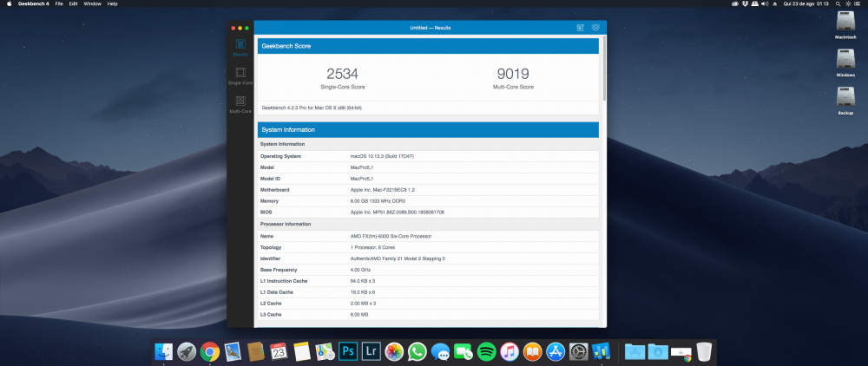This screenshot has height=366, width=868.
Task: Open Launchpad rocket icon in dock
Action: tap(187, 351)
